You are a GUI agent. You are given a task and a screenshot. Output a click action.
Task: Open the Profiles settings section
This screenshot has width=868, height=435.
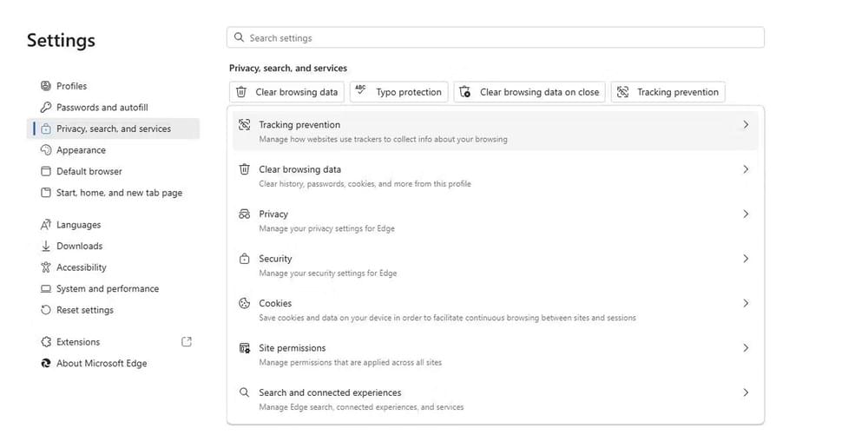point(113,86)
